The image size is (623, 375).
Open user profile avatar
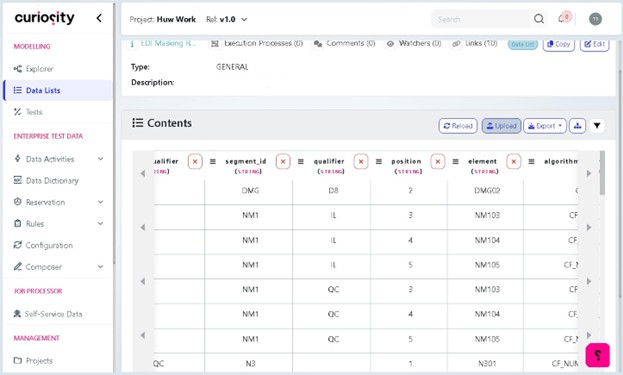click(595, 19)
